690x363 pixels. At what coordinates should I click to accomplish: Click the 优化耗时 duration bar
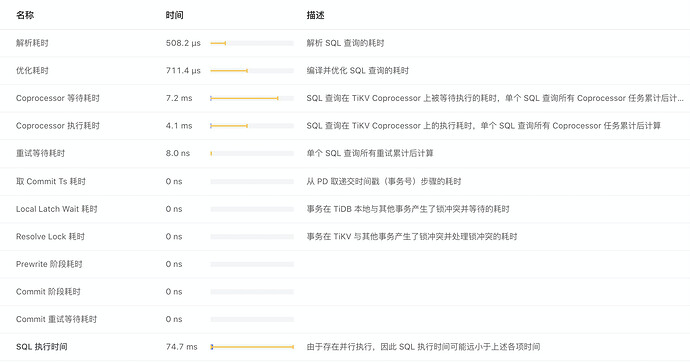[x=252, y=70]
